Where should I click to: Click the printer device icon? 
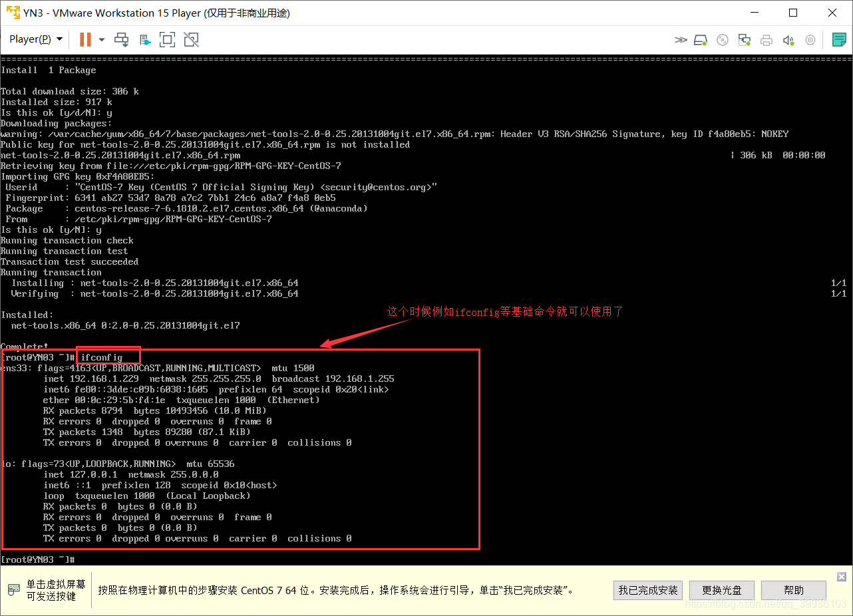click(x=767, y=40)
